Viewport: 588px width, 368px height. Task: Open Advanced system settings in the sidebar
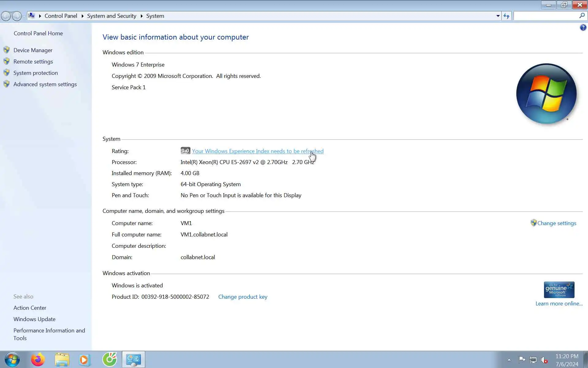pyautogui.click(x=45, y=84)
